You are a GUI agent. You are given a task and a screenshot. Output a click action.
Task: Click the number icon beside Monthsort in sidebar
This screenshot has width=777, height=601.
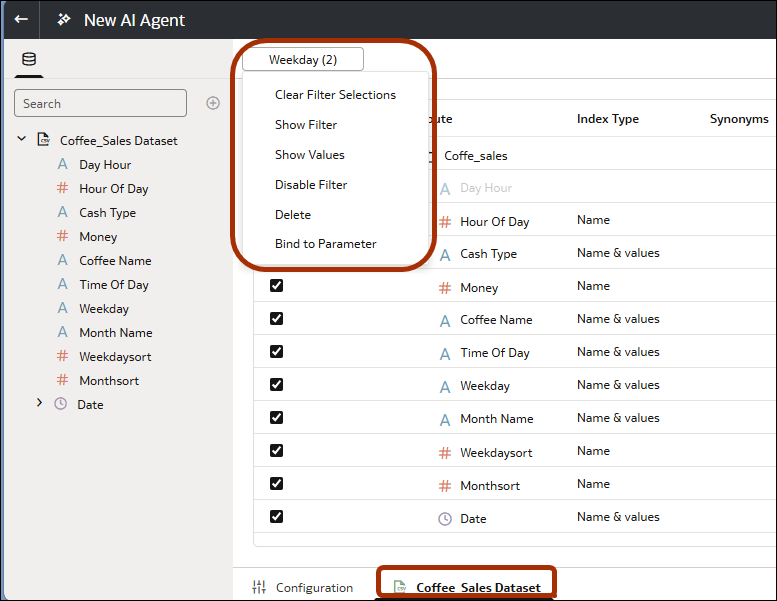(62, 380)
